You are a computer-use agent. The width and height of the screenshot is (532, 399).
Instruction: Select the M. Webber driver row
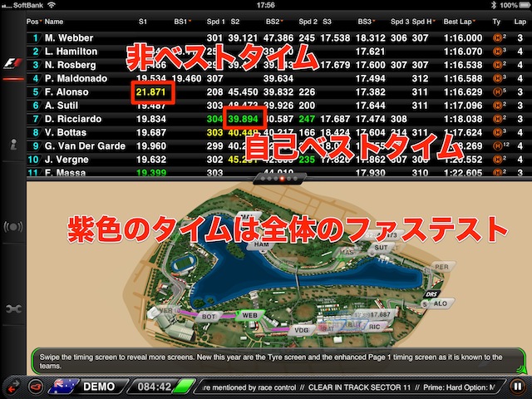[278, 37]
